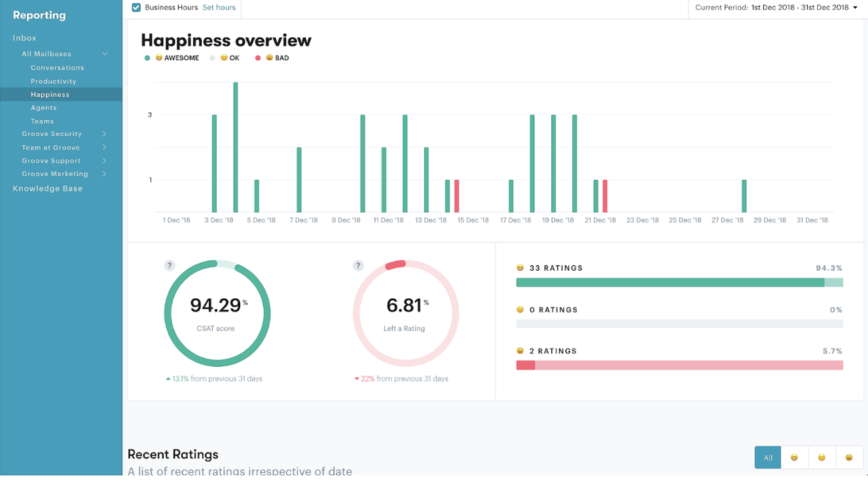Viewport: 868px width, 480px height.
Task: Expand Groove Security mailbox chevron
Action: click(105, 134)
